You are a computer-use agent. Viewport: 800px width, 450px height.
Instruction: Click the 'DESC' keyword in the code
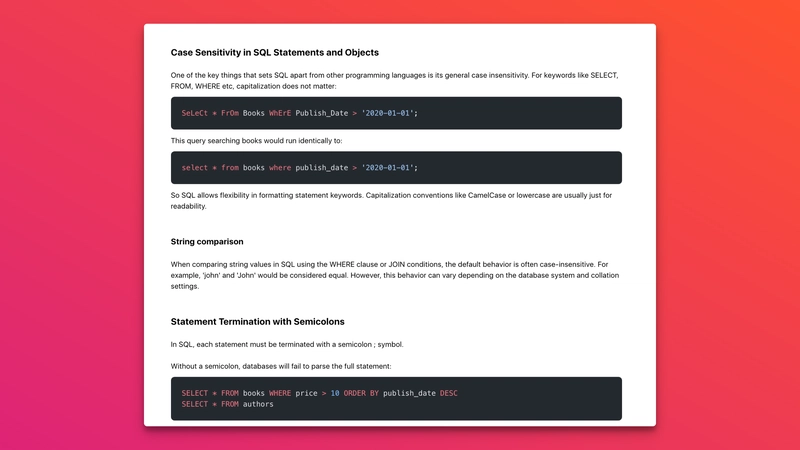click(x=448, y=393)
